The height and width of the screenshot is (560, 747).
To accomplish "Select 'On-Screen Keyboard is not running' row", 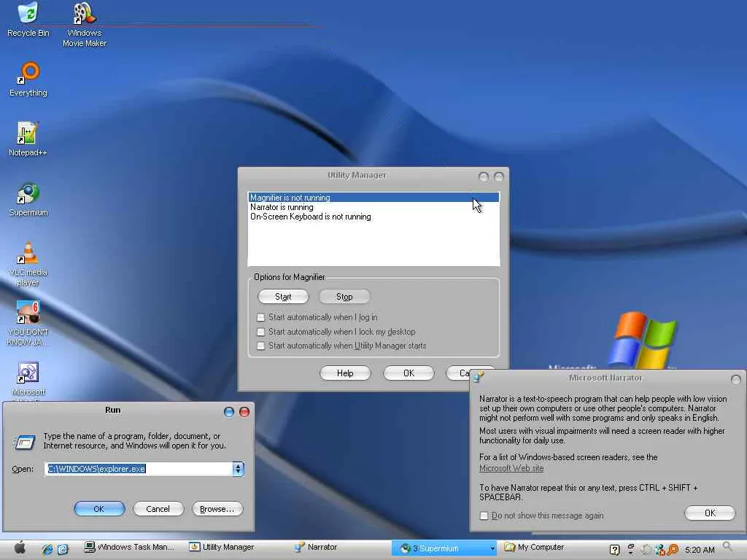I will [373, 216].
